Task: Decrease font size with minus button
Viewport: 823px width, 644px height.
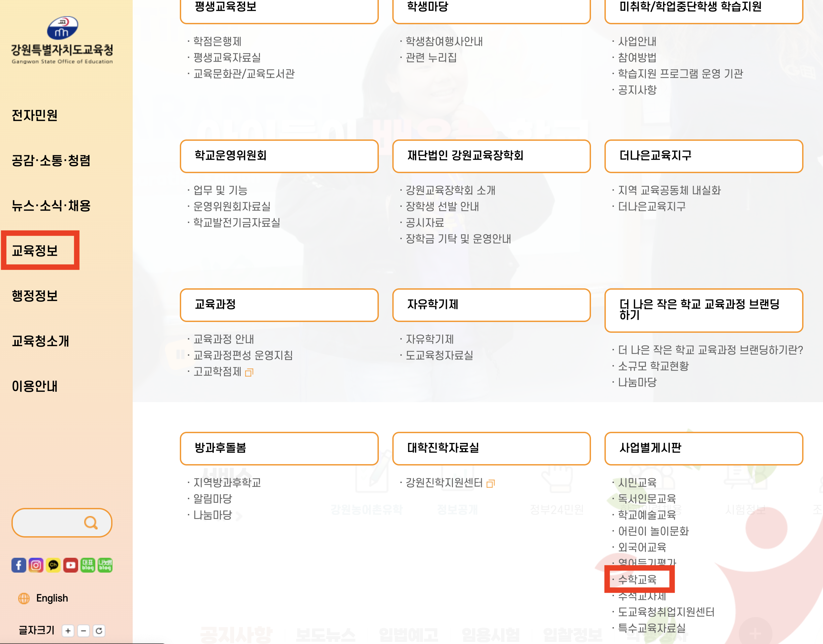Action: click(83, 631)
